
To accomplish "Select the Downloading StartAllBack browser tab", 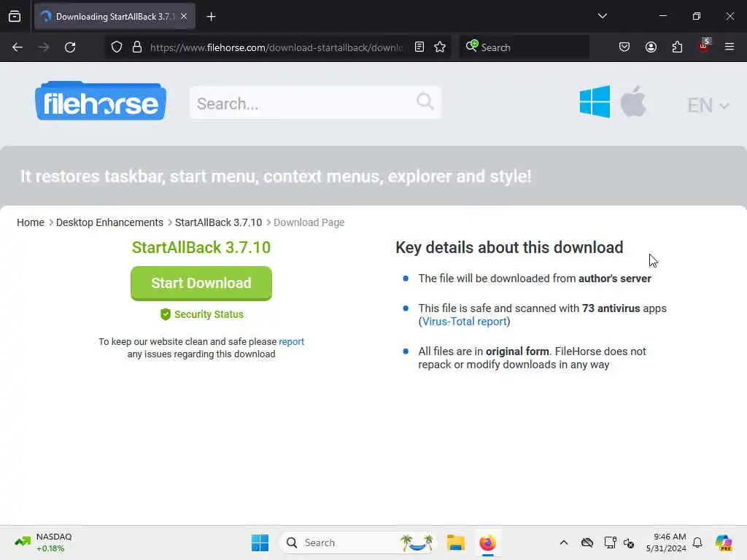I will 115,16.
